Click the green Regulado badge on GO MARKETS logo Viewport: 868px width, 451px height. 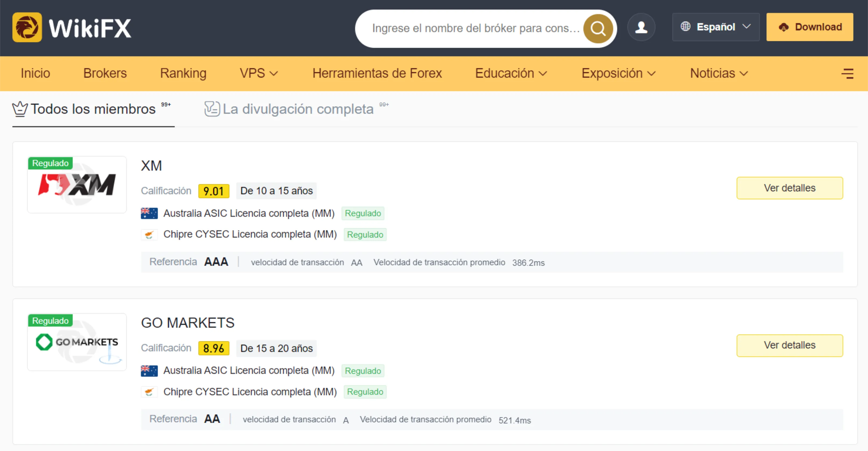click(x=50, y=321)
